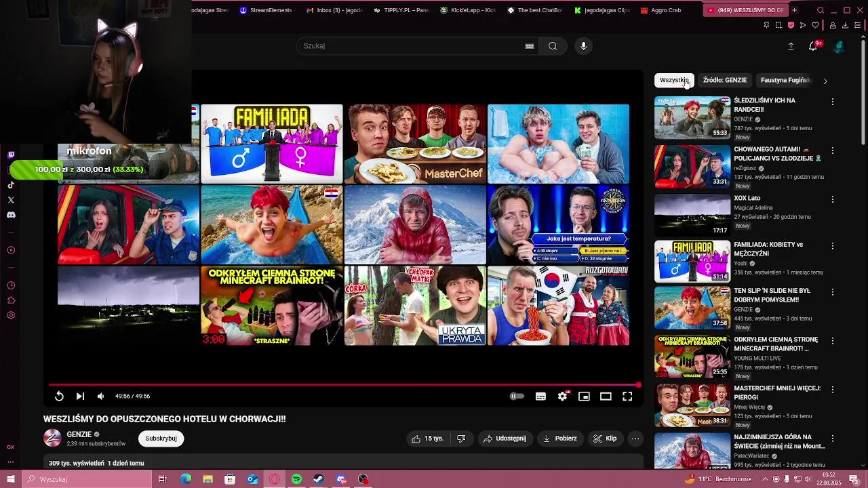
Task: Click the Pobierz download button
Action: [x=559, y=439]
